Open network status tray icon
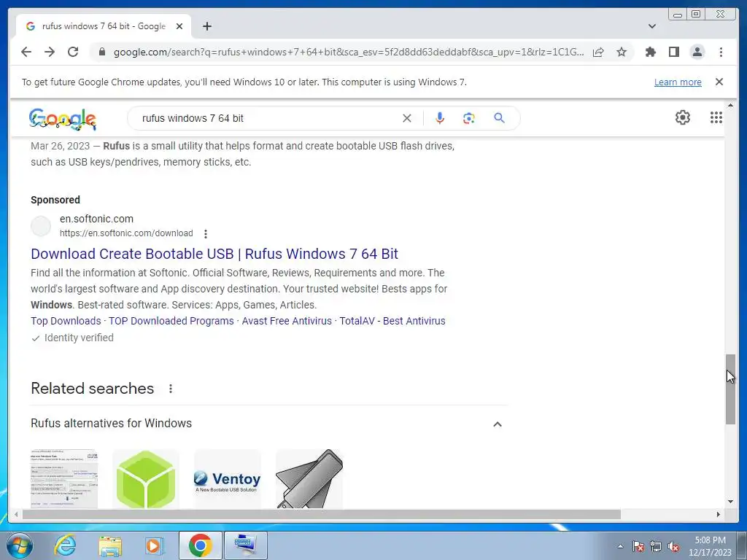 pyautogui.click(x=656, y=546)
